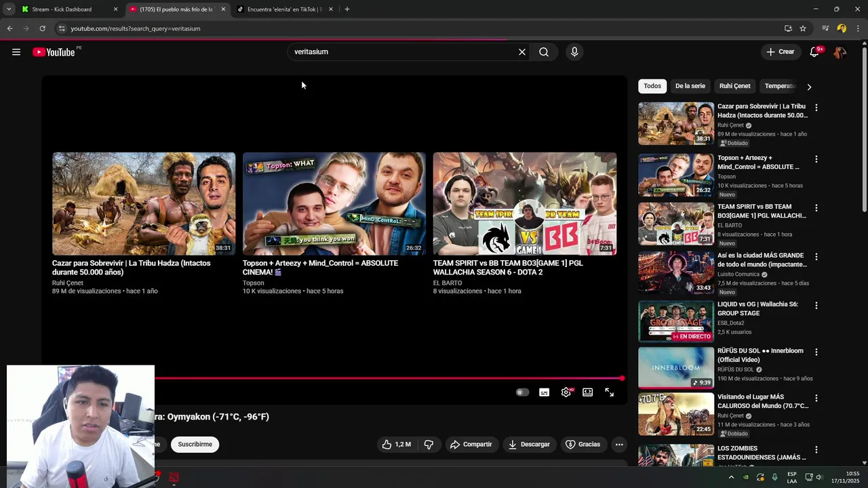This screenshot has width=868, height=488.
Task: Open sidebar Innerbloom video thumbnail
Action: 676,367
